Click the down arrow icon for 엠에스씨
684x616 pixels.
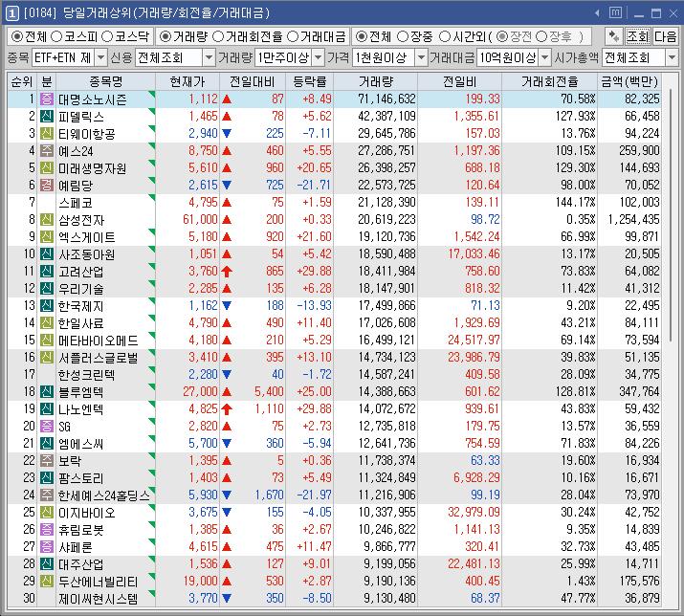pos(227,444)
